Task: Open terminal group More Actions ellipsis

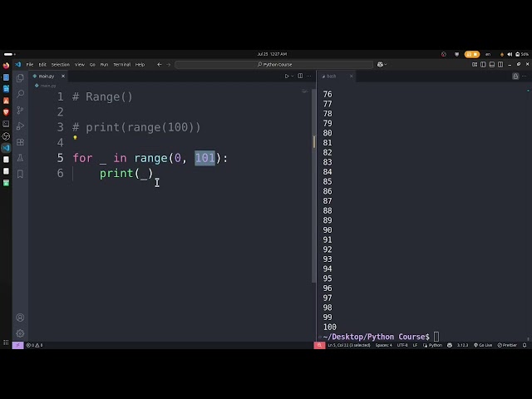Action: coord(525,76)
